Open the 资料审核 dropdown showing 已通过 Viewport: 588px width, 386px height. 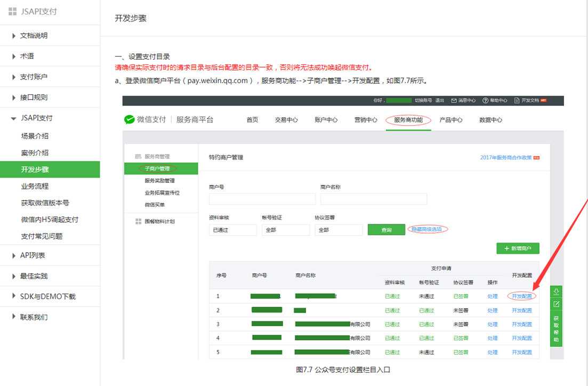233,230
